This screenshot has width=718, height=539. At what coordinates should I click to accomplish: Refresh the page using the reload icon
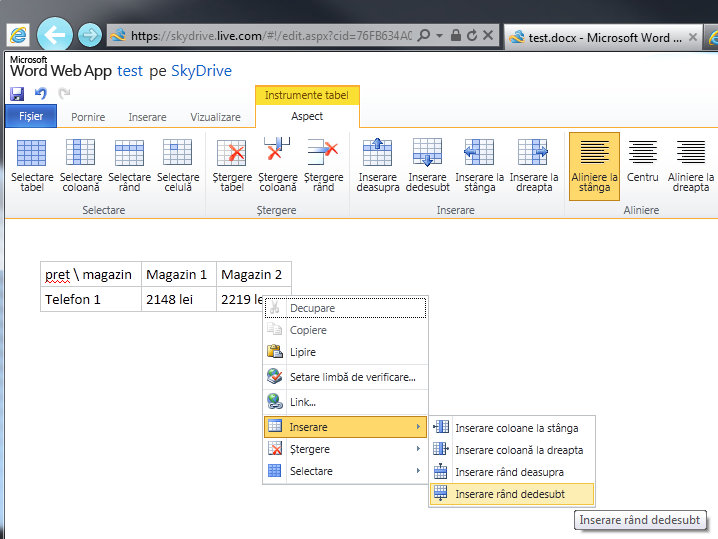coord(472,35)
